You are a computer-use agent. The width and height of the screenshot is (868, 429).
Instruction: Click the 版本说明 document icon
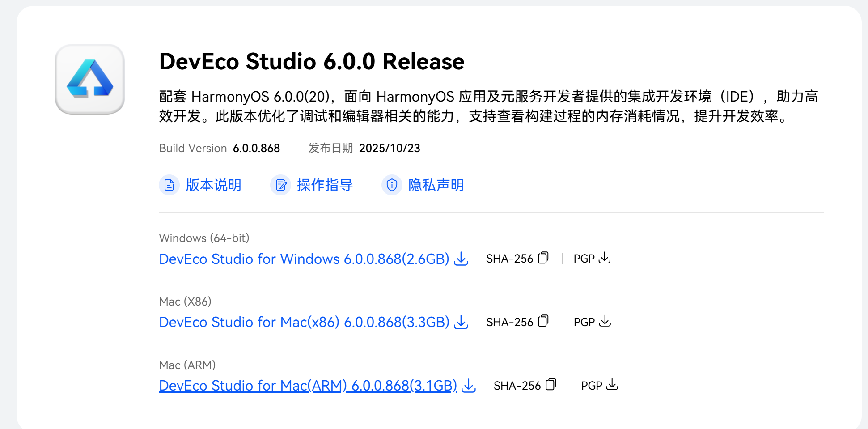[169, 185]
